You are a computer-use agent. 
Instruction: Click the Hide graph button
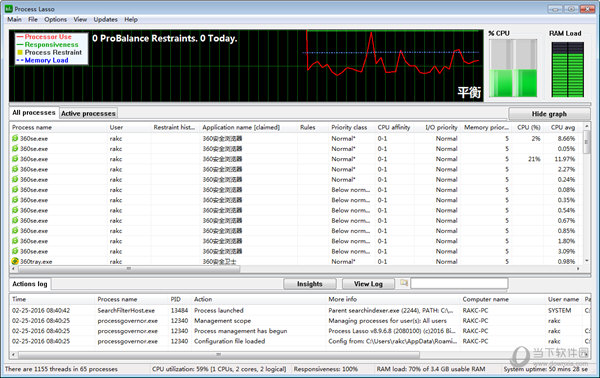[x=549, y=114]
